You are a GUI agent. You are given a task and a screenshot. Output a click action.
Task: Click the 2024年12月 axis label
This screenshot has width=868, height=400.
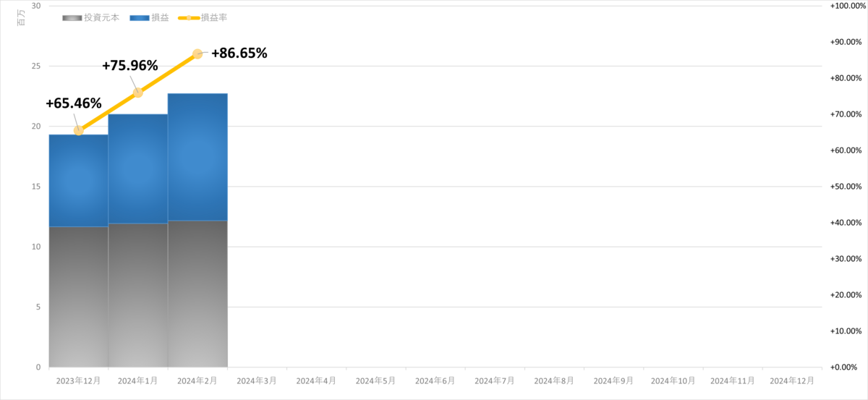click(791, 380)
